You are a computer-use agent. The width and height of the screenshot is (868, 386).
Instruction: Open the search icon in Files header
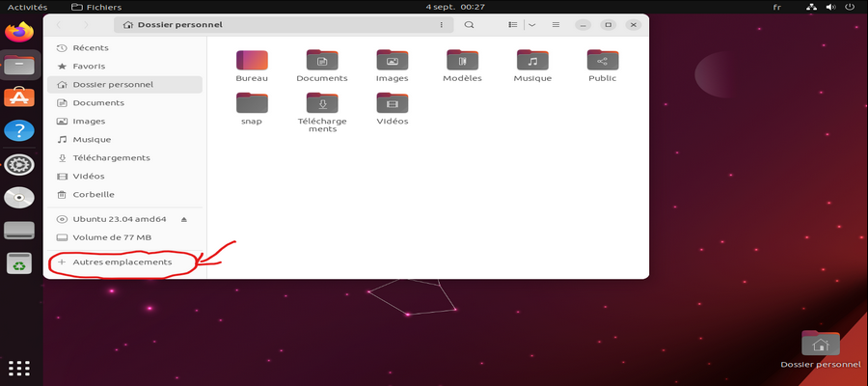(469, 25)
